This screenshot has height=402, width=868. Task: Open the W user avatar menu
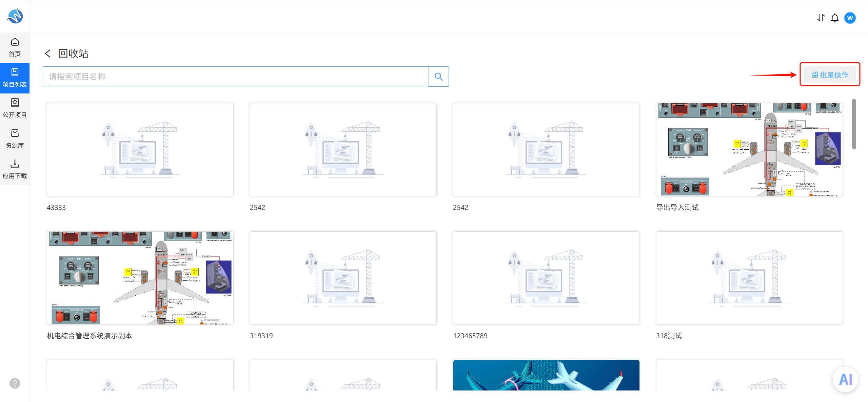pyautogui.click(x=850, y=18)
